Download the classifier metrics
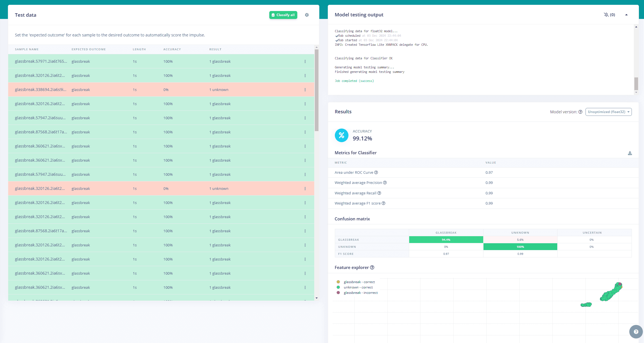This screenshot has height=343, width=644. pos(630,153)
